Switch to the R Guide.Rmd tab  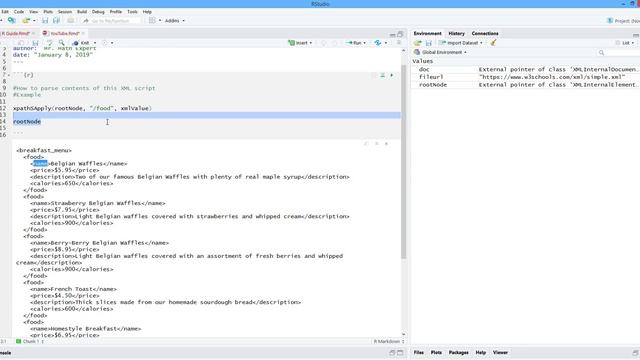pos(16,33)
